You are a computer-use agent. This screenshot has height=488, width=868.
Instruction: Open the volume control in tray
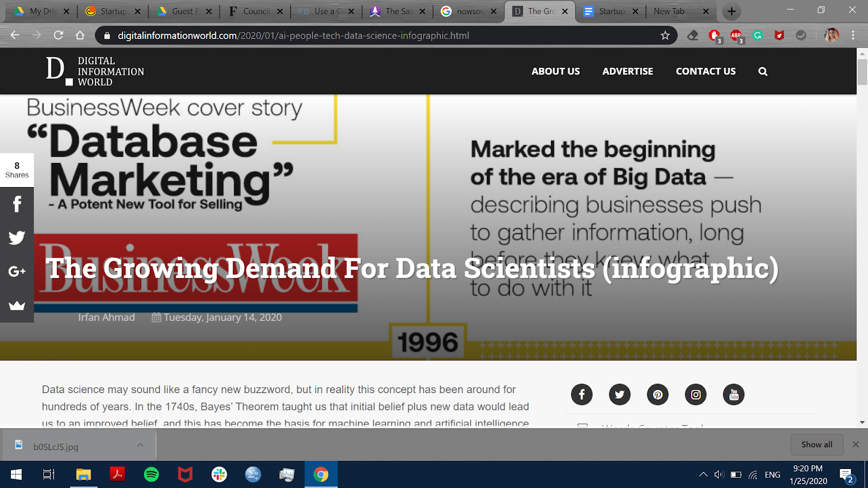[x=719, y=474]
